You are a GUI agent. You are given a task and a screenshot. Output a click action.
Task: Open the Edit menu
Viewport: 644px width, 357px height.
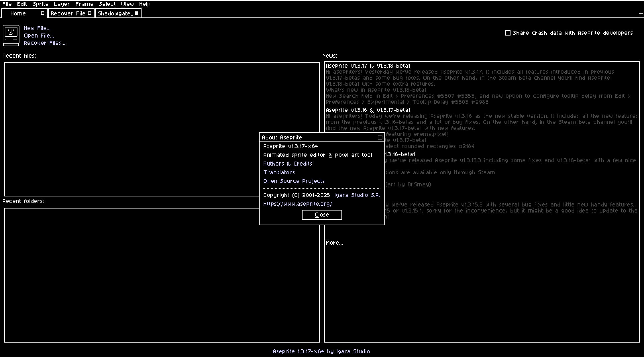click(x=22, y=4)
